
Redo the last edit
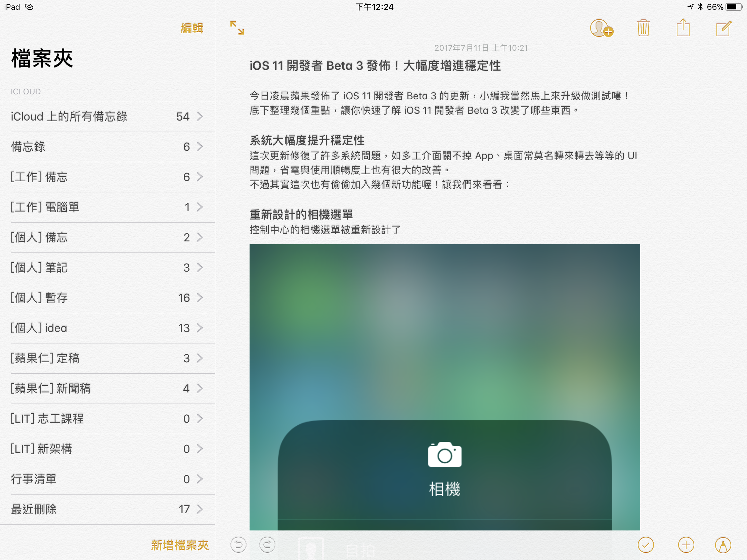click(267, 545)
